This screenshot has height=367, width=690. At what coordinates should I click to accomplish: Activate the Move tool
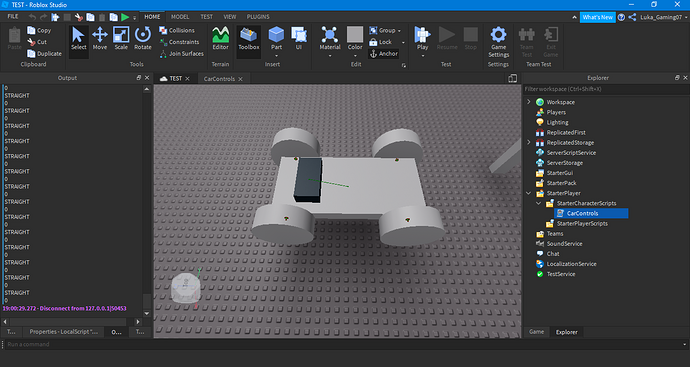pyautogui.click(x=100, y=38)
